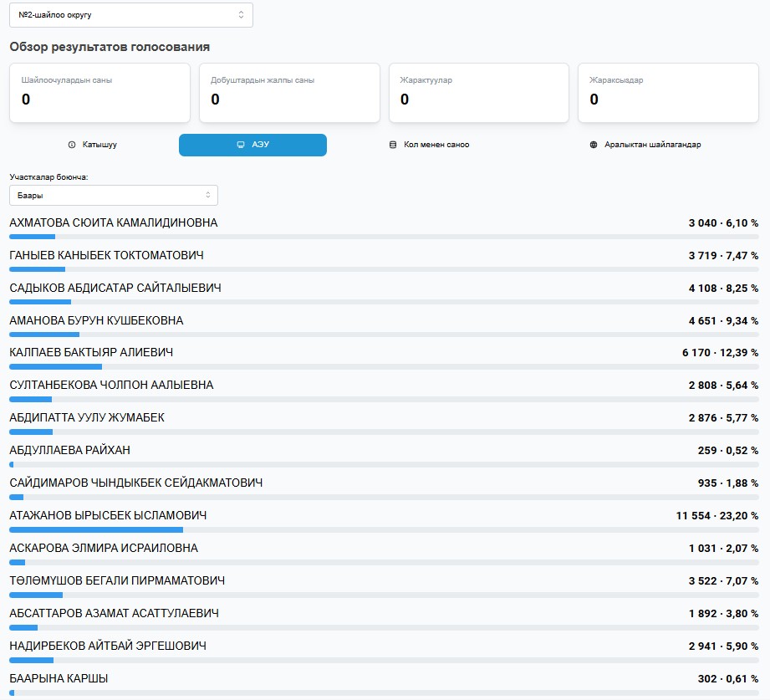Select the Жарактуулар summary card
The image size is (770, 700).
coord(479,92)
